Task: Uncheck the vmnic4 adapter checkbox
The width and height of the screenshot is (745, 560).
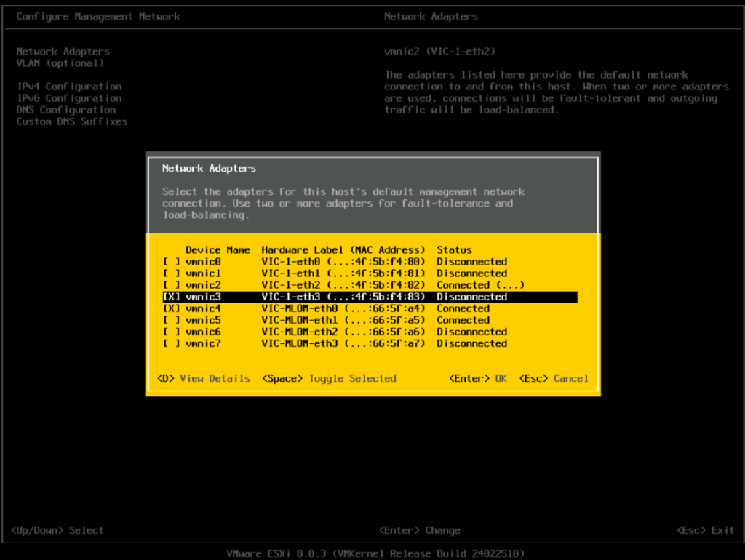Action: [x=172, y=309]
